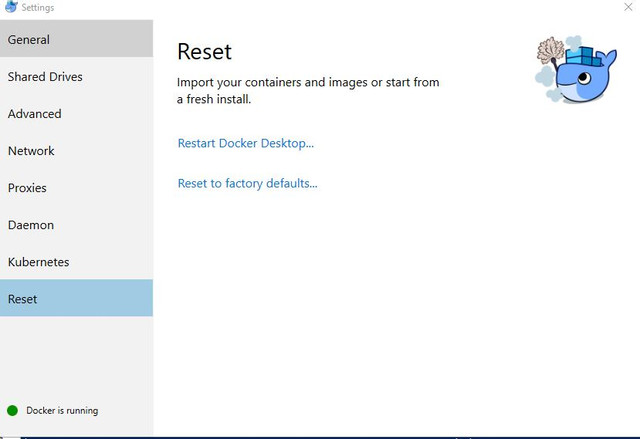The image size is (640, 439).
Task: Go to Shared Drives settings
Action: point(76,76)
